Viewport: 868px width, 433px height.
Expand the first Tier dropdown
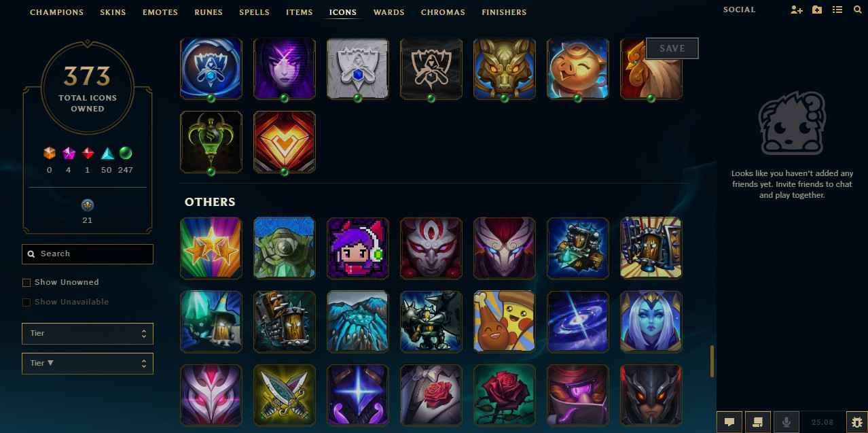tap(88, 334)
